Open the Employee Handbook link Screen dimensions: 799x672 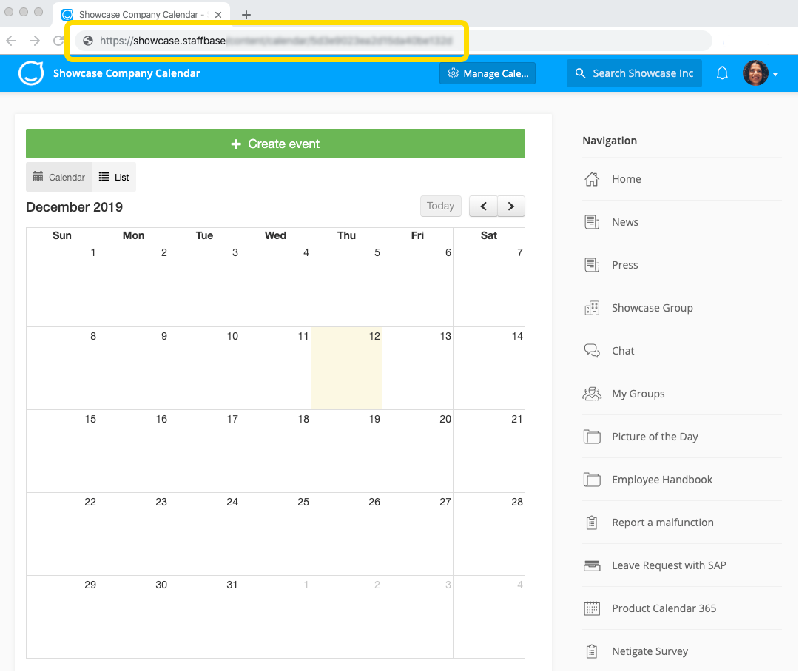tap(662, 480)
